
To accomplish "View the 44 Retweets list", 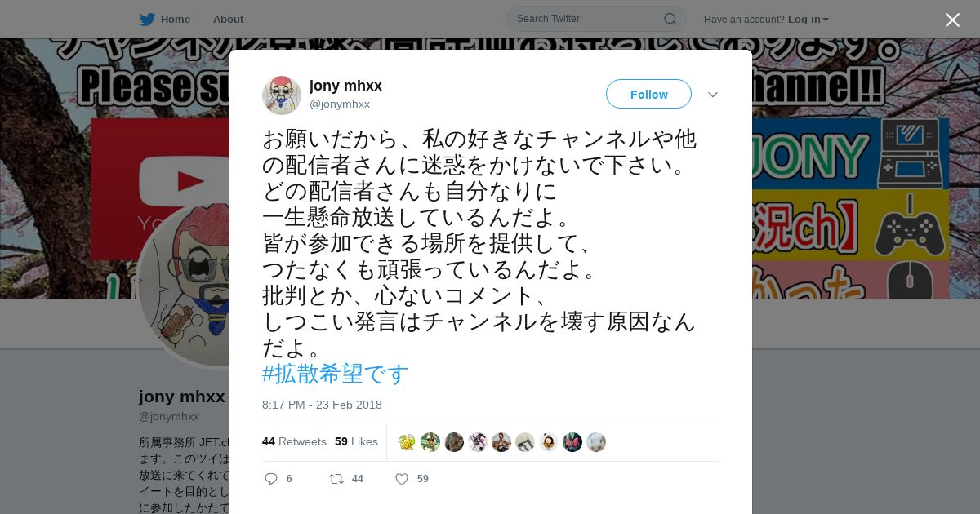I will click(294, 441).
